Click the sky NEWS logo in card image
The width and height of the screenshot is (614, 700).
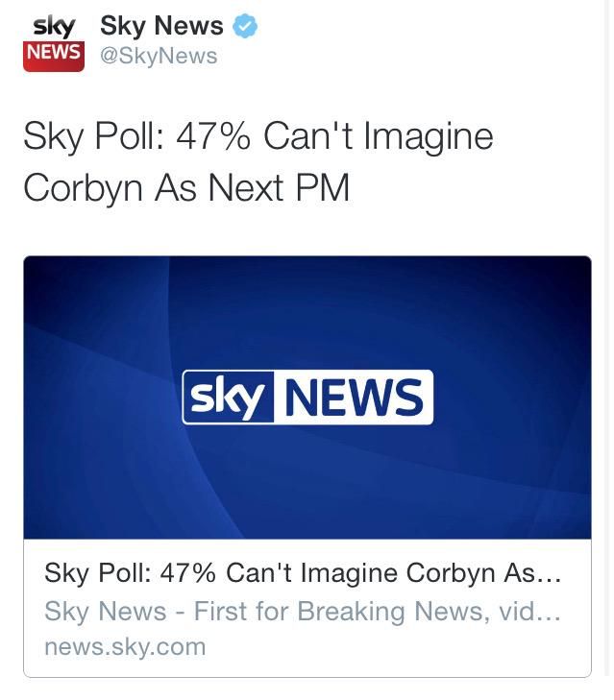point(307,398)
